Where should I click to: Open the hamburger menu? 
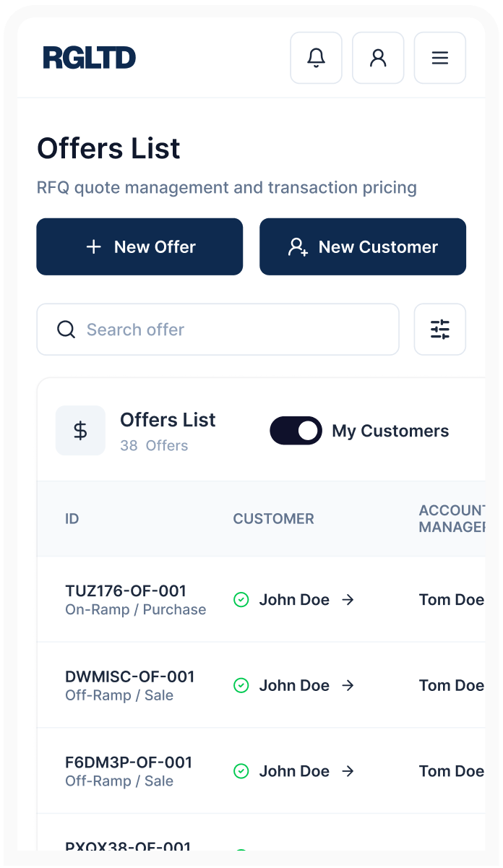(440, 58)
